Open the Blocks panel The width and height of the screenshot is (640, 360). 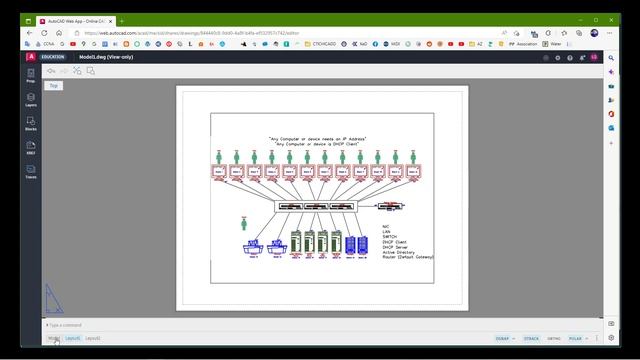tap(31, 124)
